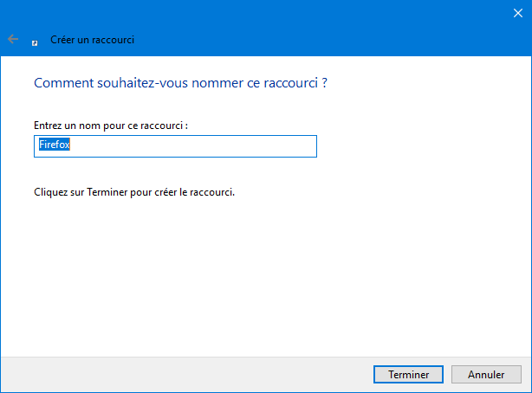The width and height of the screenshot is (532, 393).
Task: Cancel the wizard with Annuler
Action: (x=486, y=374)
